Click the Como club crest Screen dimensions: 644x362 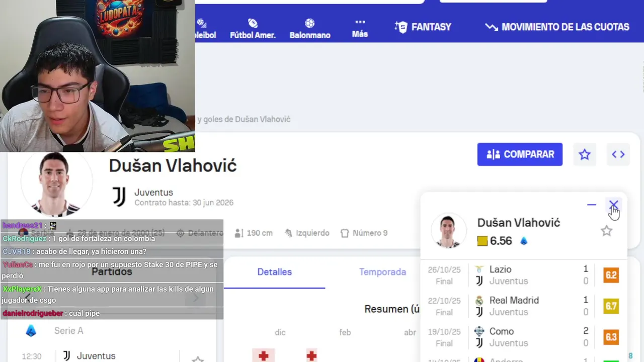479,331
